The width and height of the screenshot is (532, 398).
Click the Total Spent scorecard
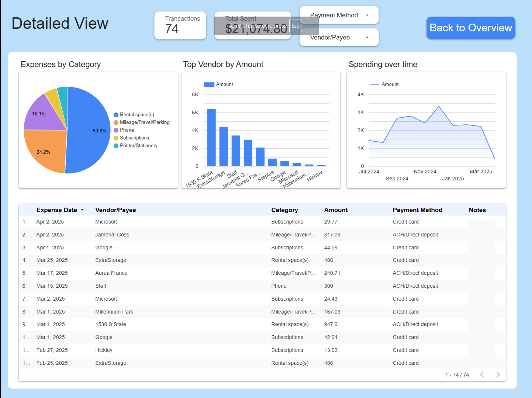tap(253, 25)
